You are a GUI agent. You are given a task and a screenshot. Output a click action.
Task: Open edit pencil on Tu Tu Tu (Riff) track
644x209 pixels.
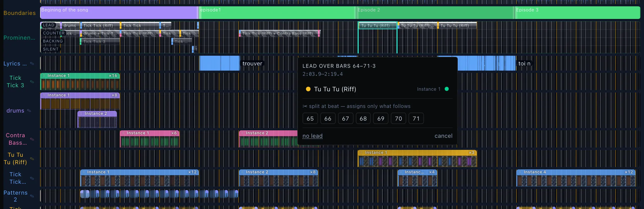pyautogui.click(x=32, y=158)
